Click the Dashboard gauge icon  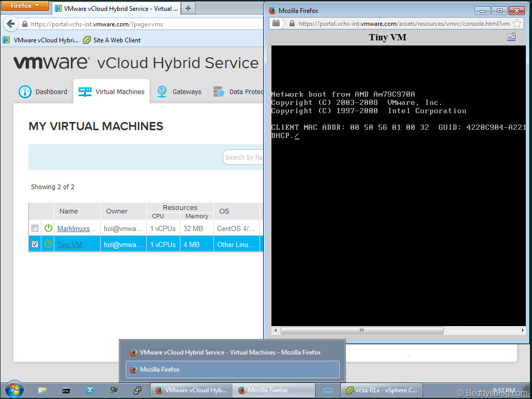tap(25, 91)
